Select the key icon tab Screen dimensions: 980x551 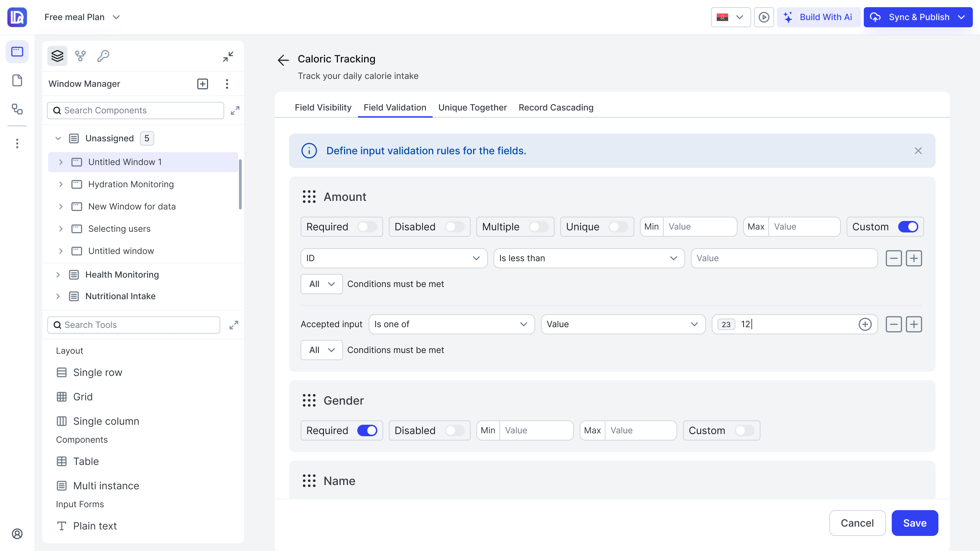point(103,56)
